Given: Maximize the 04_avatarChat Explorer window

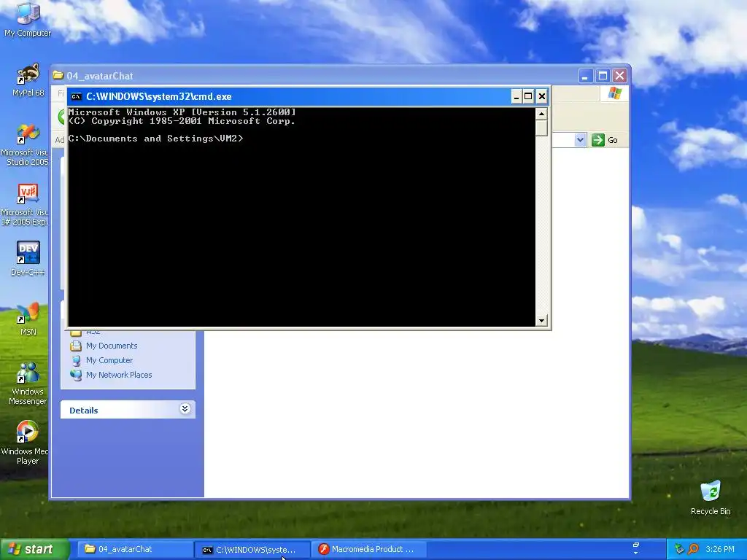Looking at the screenshot, I should pyautogui.click(x=603, y=76).
